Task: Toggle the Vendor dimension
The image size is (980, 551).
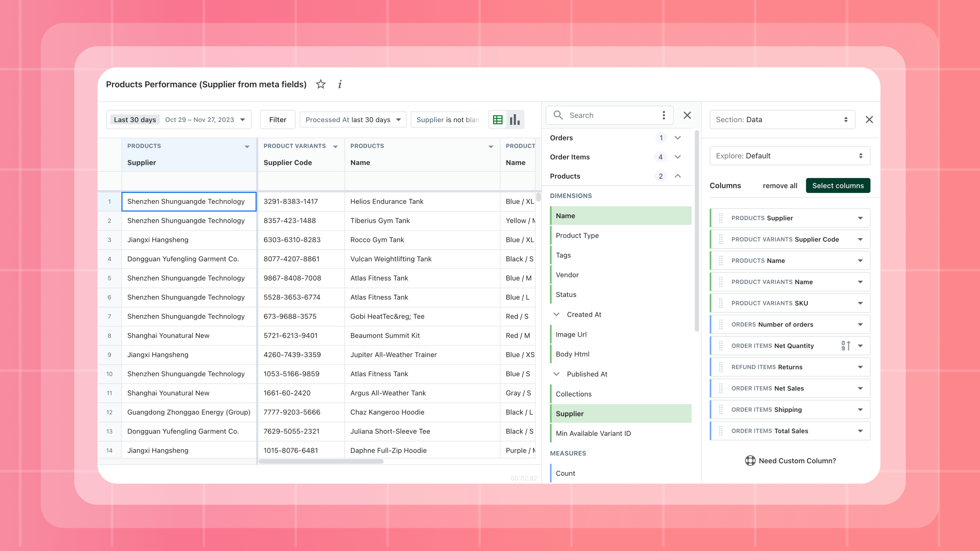Action: click(x=620, y=275)
